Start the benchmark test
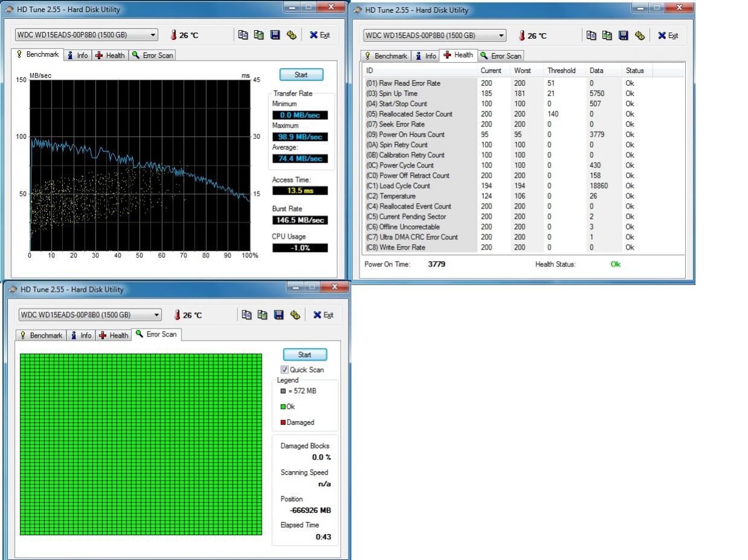The width and height of the screenshot is (748, 560). [x=300, y=75]
